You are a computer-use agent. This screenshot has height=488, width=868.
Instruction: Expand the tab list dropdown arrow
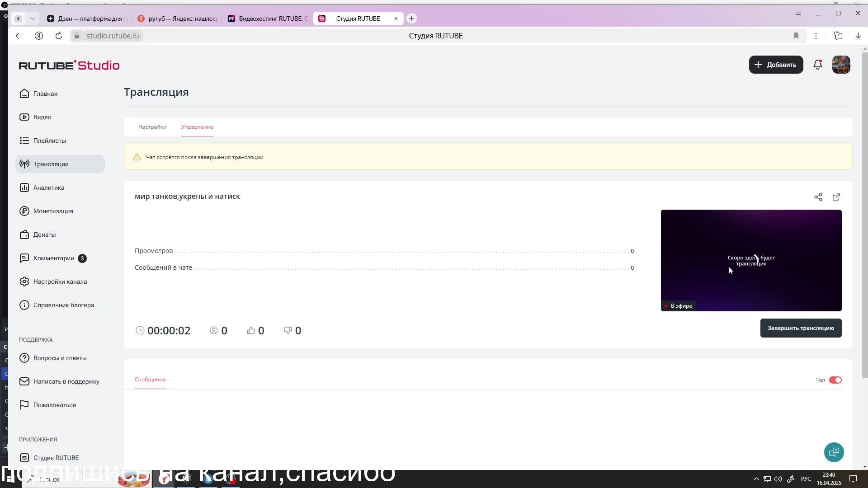pos(33,19)
